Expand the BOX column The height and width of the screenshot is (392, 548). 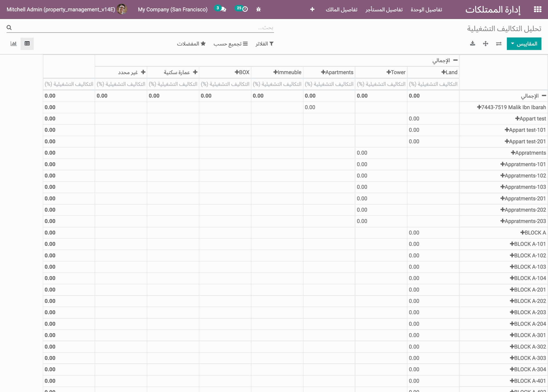click(242, 72)
